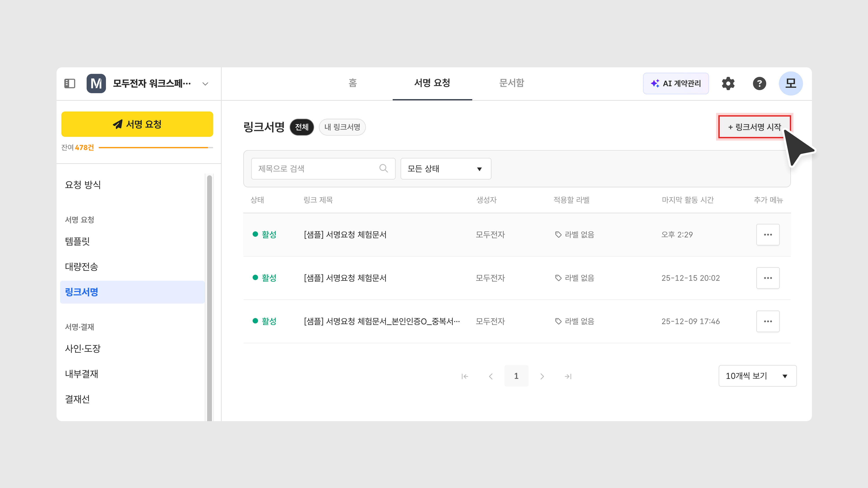
Task: Open more menu for first row
Action: tap(768, 235)
